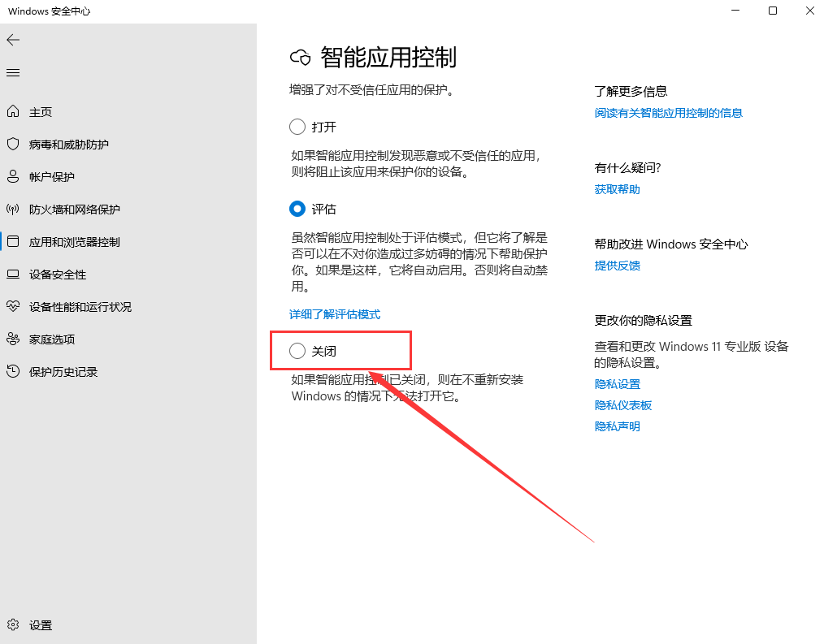824x644 pixels.
Task: Open 防火墙和网络保护 signal icon
Action: tap(13, 210)
